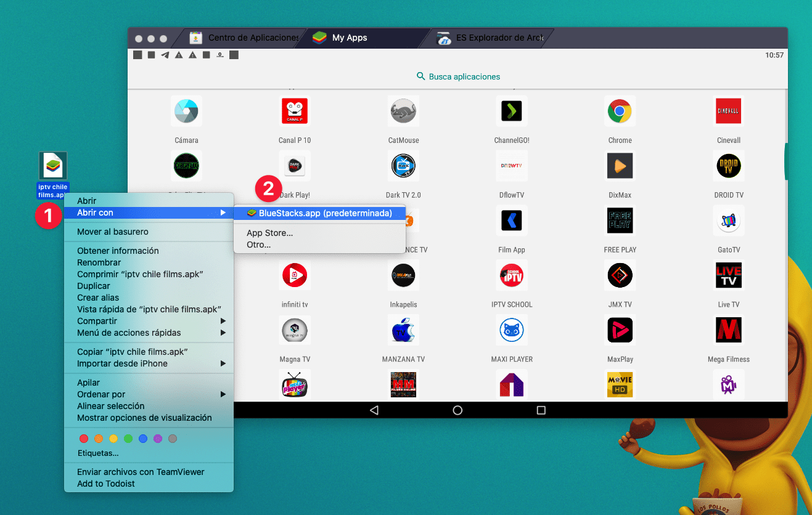Screen dimensions: 812x515
Task: Open the Film App icon
Action: 512,221
